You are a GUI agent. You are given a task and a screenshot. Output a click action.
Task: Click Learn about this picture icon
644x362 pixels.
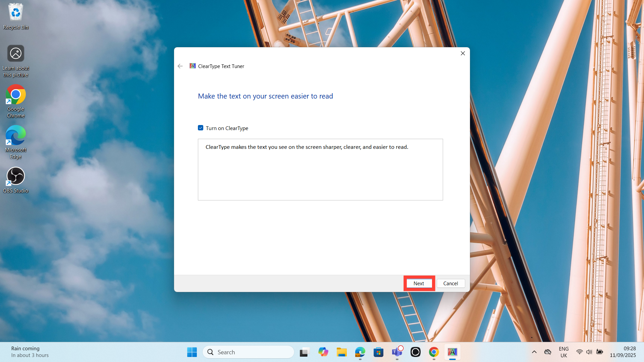pyautogui.click(x=15, y=60)
